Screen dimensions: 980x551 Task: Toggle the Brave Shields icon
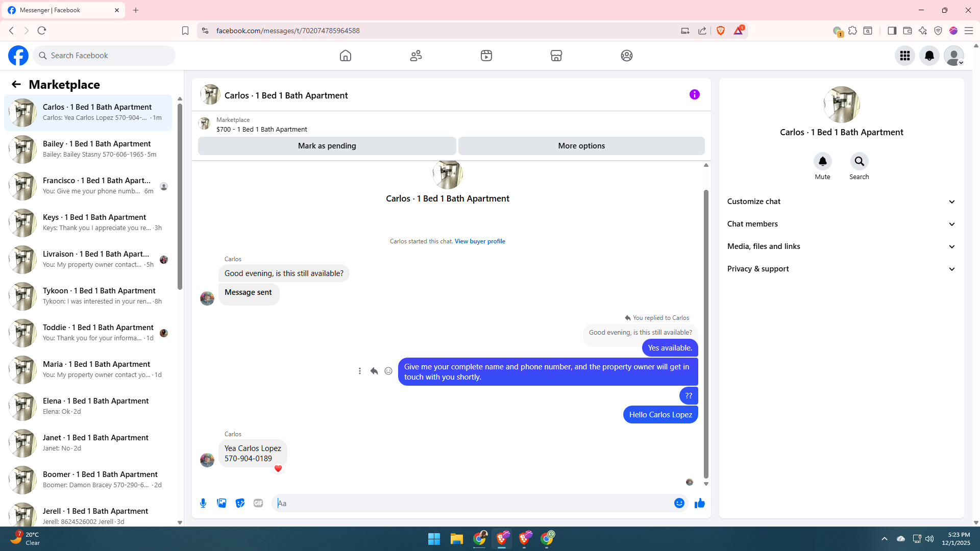(720, 31)
